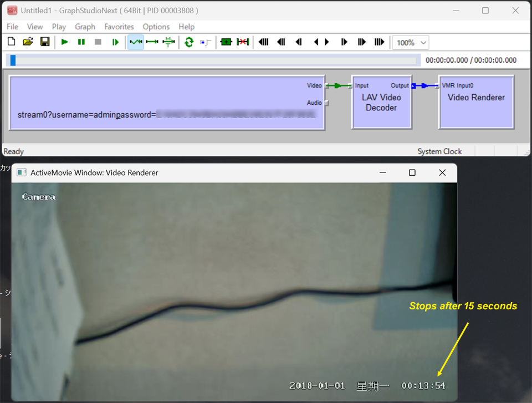The image size is (532, 403).
Task: Open the Options menu
Action: click(156, 27)
